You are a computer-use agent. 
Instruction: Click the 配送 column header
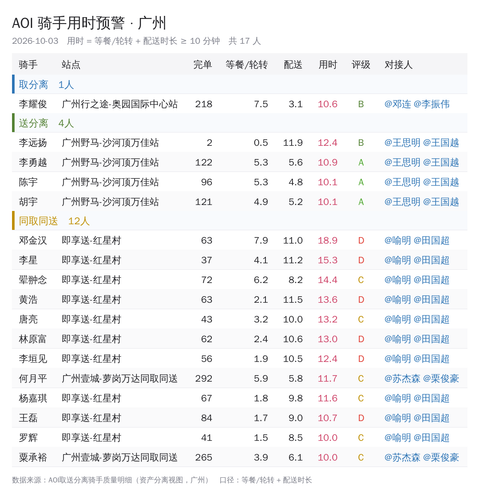pos(293,64)
